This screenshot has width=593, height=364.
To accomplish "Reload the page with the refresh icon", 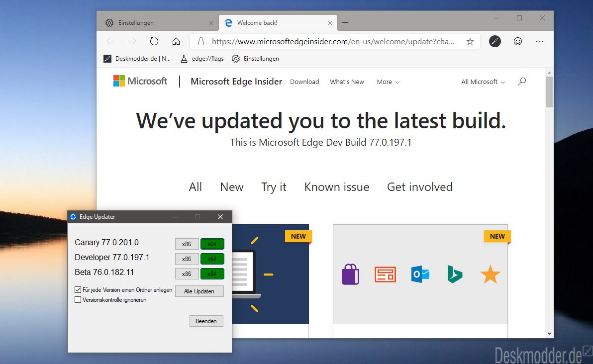I will [x=154, y=41].
